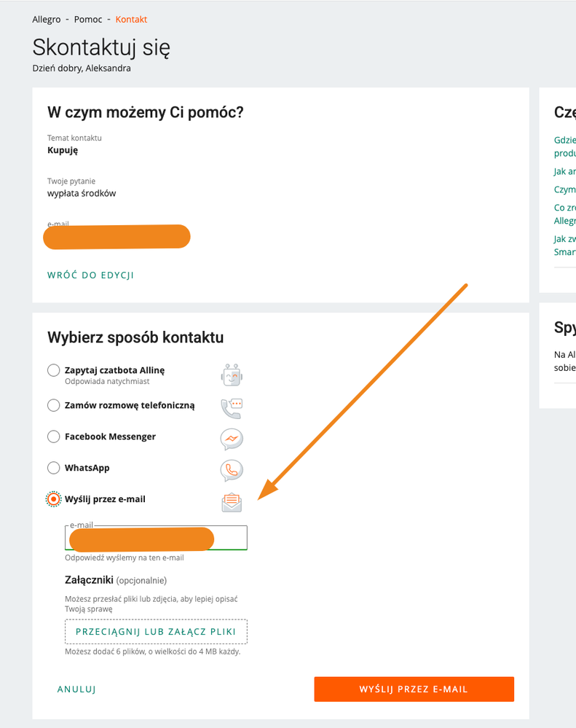The width and height of the screenshot is (576, 728).
Task: Click the WhatsApp phone bubble icon
Action: coord(232,470)
